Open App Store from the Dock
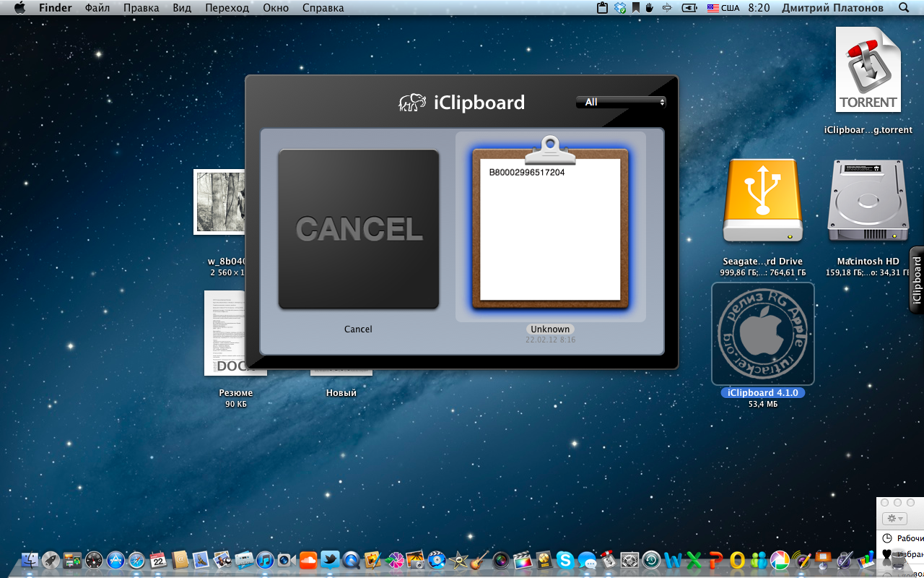 click(115, 560)
